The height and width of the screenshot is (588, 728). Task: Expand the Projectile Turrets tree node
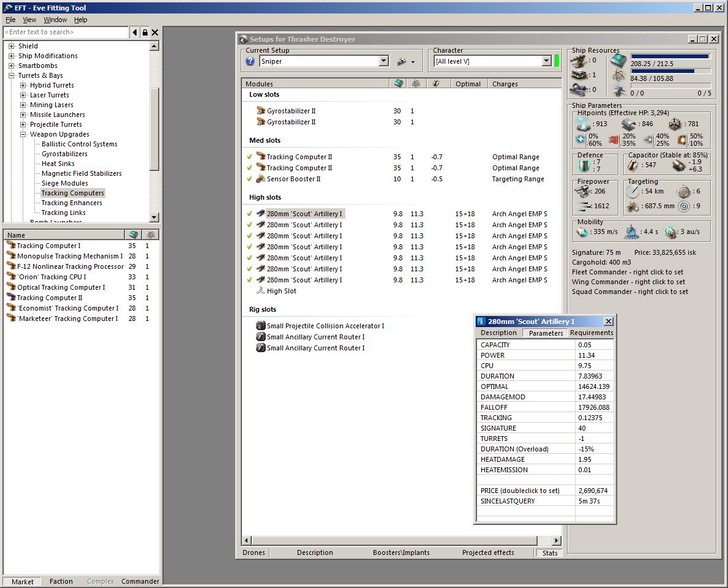23,124
